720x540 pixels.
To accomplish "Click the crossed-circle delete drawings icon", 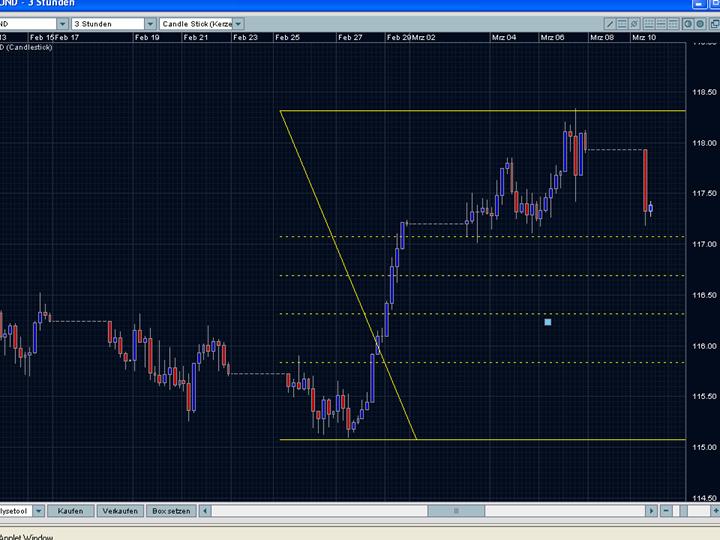I will click(632, 23).
